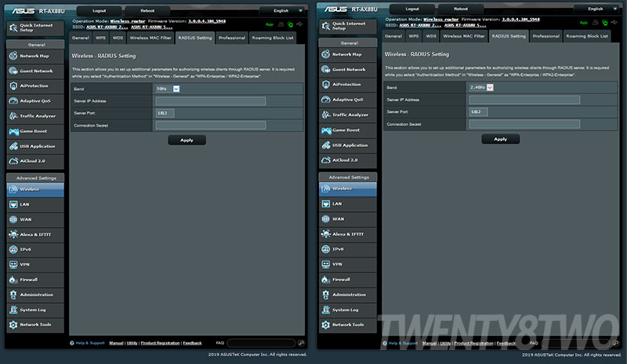The width and height of the screenshot is (627, 364).
Task: Focus Server IP Address field in right window
Action: point(524,100)
